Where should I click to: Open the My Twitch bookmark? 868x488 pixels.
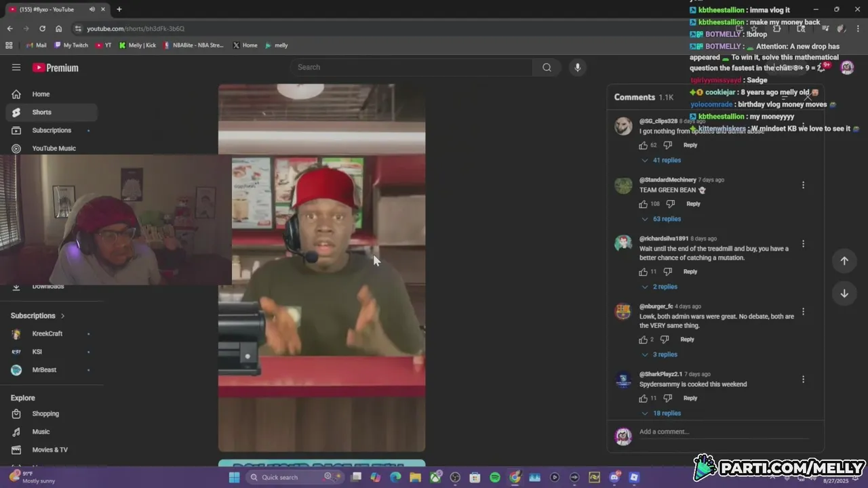[71, 45]
